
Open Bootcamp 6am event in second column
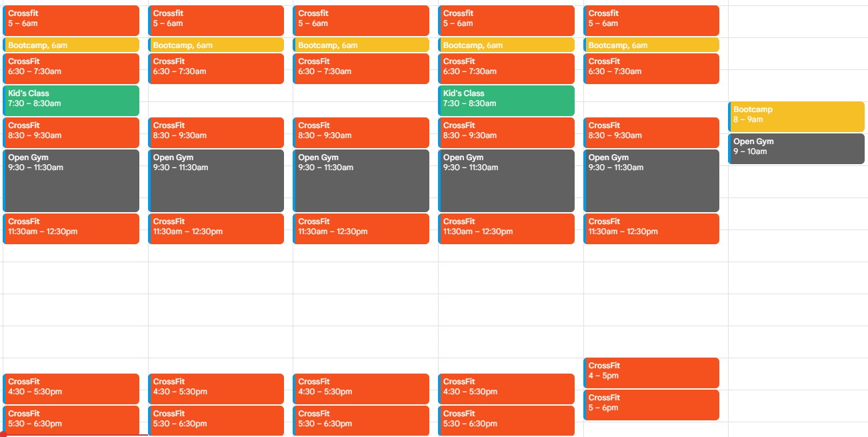click(216, 45)
